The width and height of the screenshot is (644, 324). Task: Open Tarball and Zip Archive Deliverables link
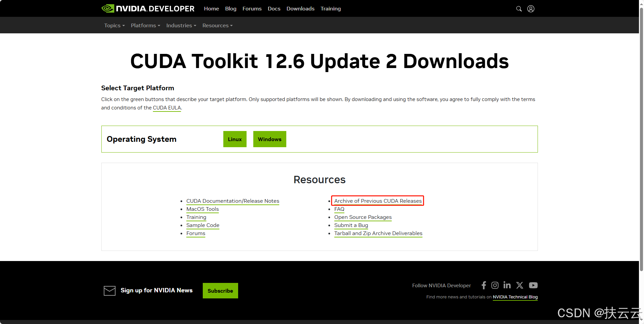click(378, 233)
